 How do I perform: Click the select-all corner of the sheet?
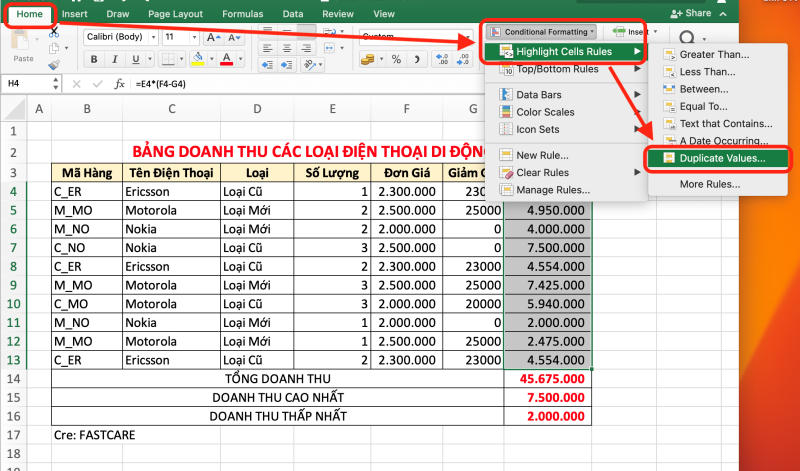coord(14,108)
